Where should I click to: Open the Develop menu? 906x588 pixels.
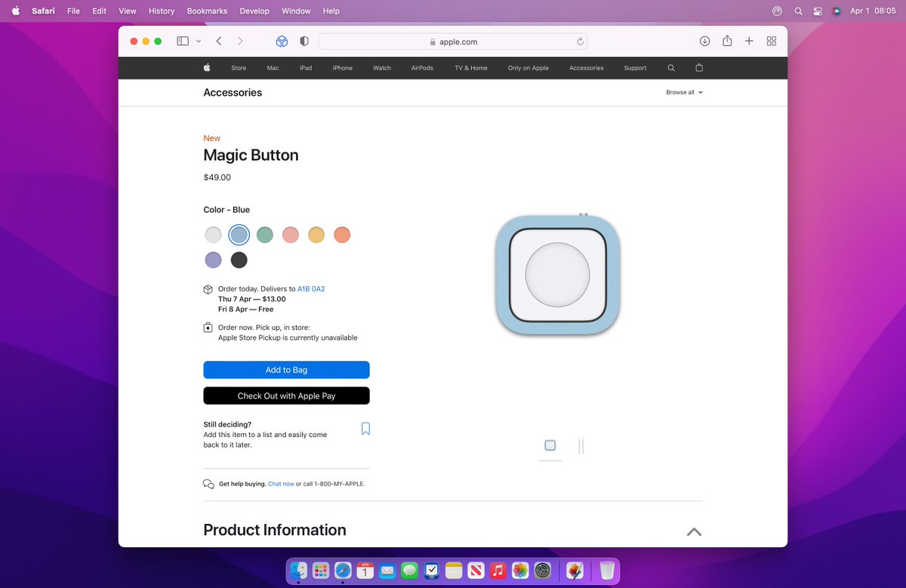click(254, 11)
